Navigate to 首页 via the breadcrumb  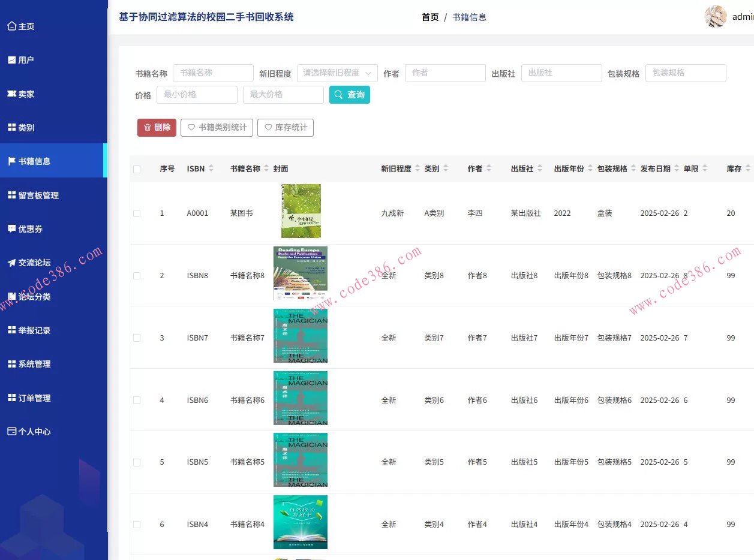point(430,17)
